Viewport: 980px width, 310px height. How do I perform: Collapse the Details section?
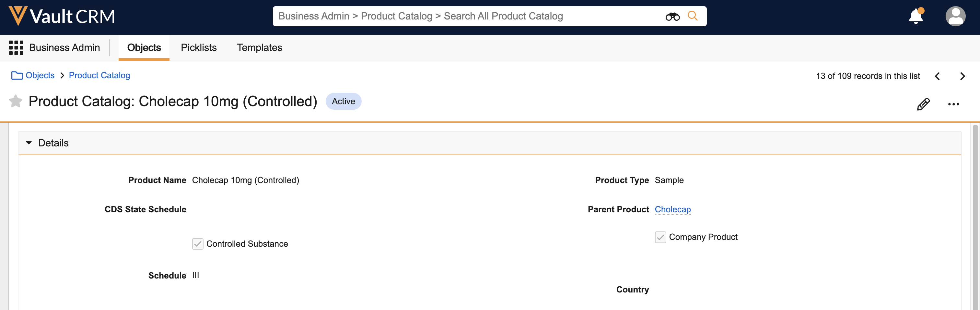(29, 143)
